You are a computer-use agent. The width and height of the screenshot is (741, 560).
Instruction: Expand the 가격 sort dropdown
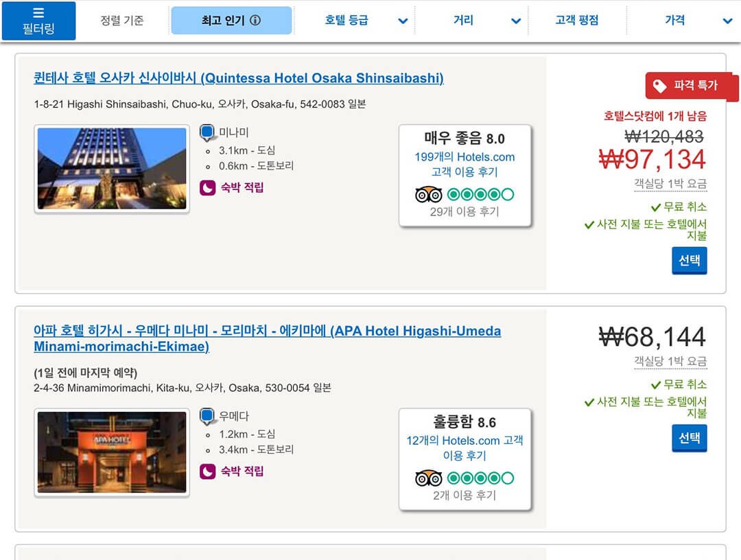tap(698, 21)
